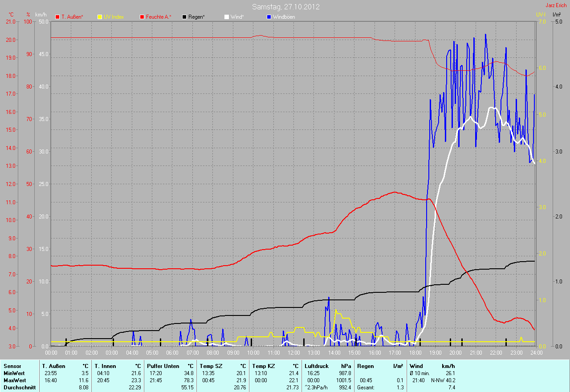The image size is (570, 392).
Task: Select the Temp KZ column header
Action: click(x=264, y=366)
